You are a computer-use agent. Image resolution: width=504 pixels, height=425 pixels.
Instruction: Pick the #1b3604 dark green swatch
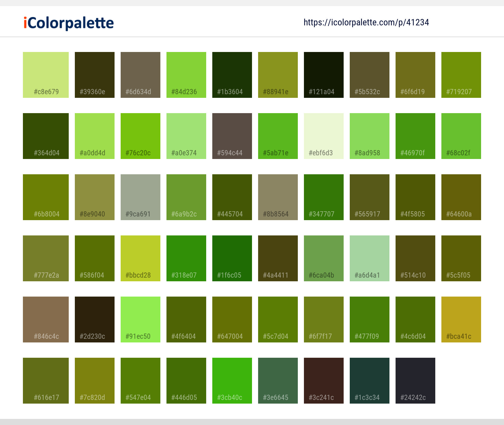pos(232,75)
